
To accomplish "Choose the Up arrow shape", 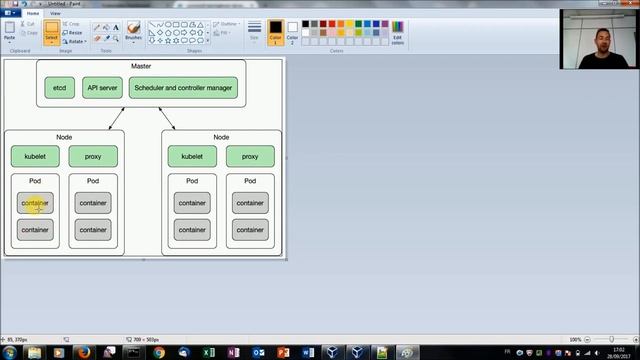I will pyautogui.click(x=200, y=33).
